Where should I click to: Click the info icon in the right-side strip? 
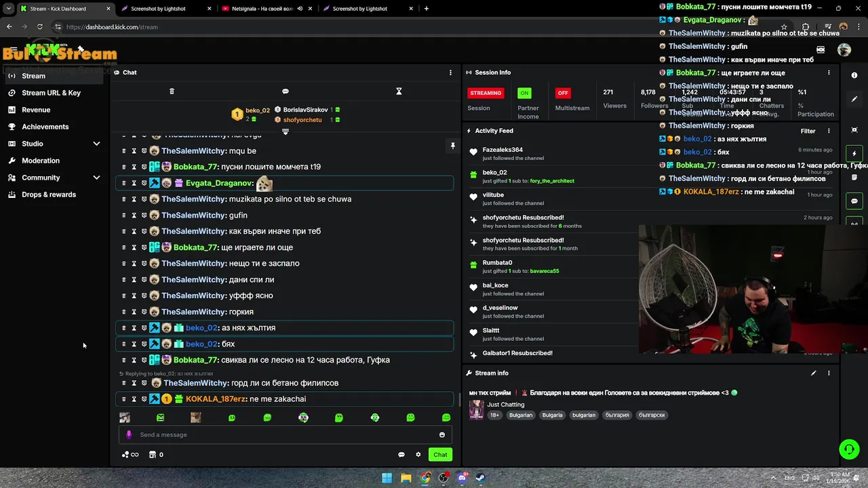tap(854, 75)
